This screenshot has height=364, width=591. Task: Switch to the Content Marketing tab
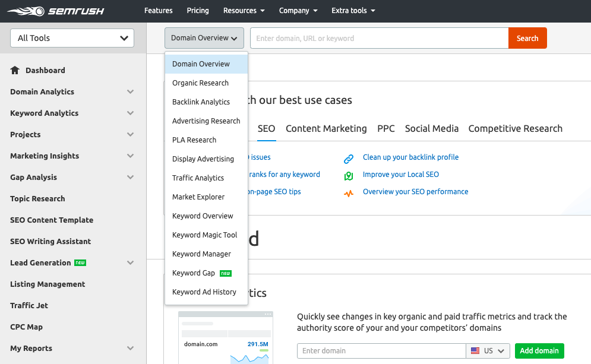[326, 128]
